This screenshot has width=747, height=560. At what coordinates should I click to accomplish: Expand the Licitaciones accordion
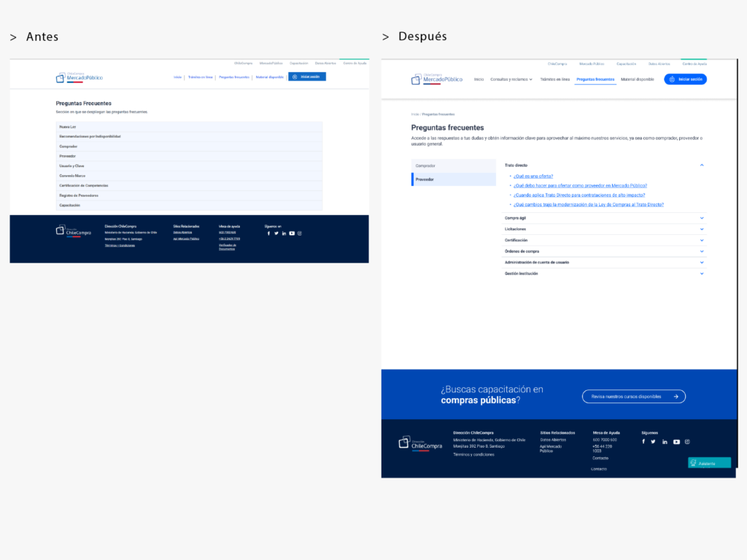(605, 229)
